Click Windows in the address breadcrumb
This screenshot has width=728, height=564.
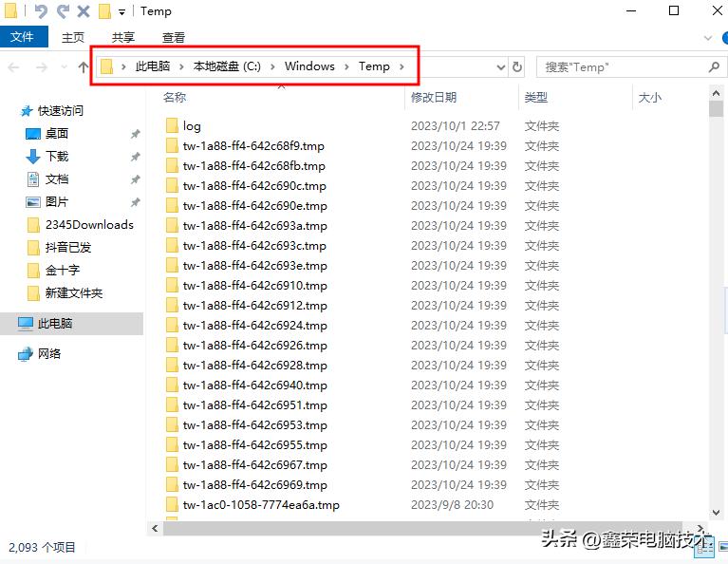coord(309,66)
